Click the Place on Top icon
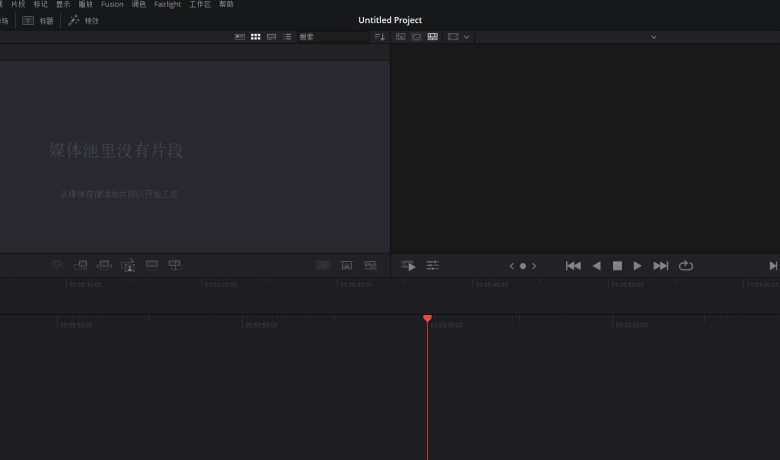 tap(152, 266)
